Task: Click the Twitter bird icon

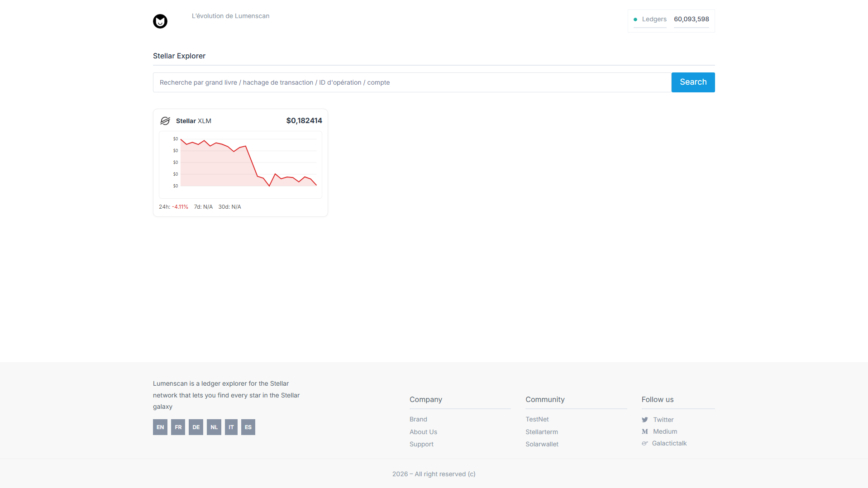Action: 645,420
